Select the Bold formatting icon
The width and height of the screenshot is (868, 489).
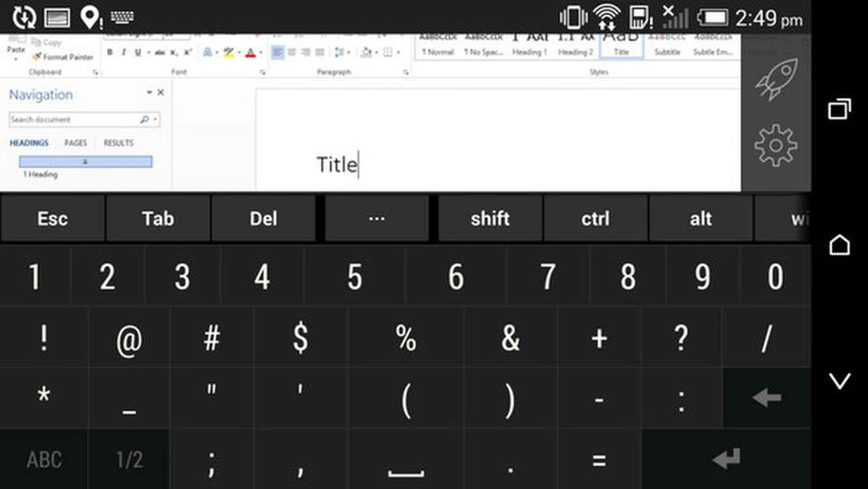click(x=109, y=52)
